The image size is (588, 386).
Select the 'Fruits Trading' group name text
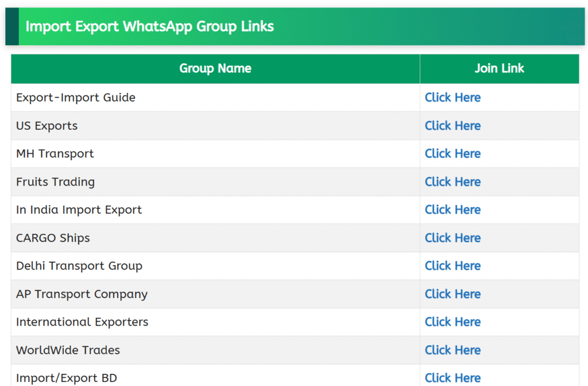pos(56,182)
